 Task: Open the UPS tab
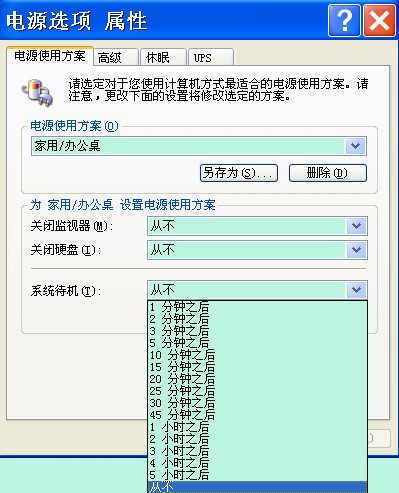click(211, 57)
